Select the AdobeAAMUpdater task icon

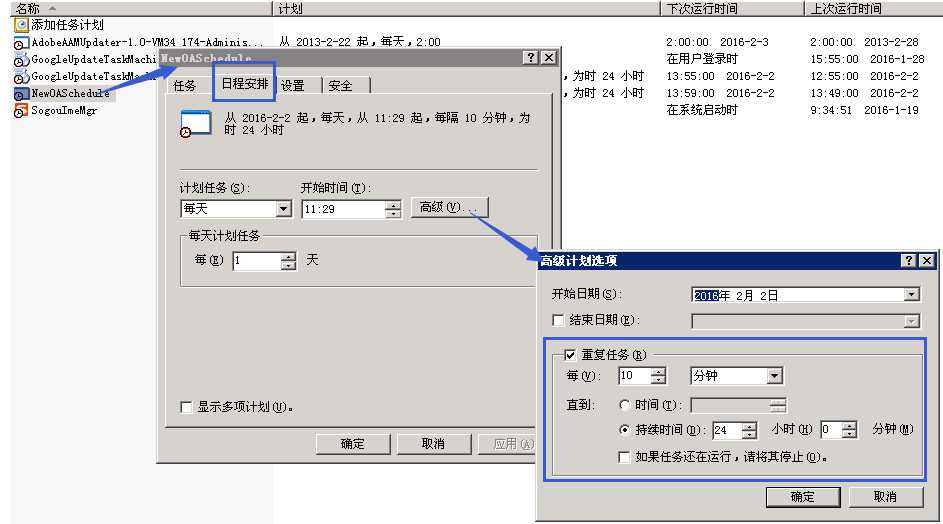21,43
